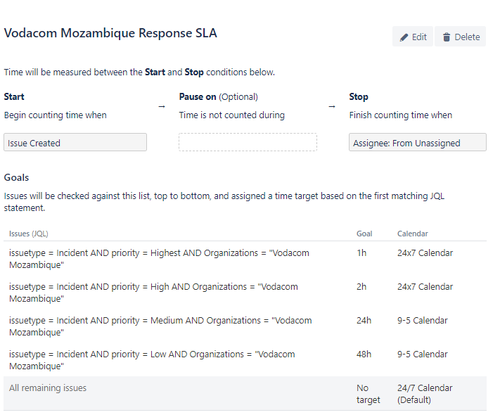Click the empty Pause on condition box
Viewport: 500px width, 415px height.
248,143
